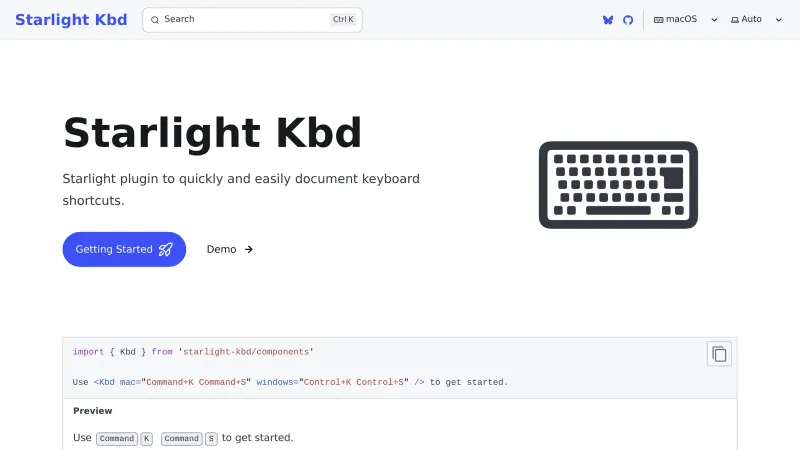The height and width of the screenshot is (450, 800).
Task: Focus the Search input field
Action: point(240,19)
